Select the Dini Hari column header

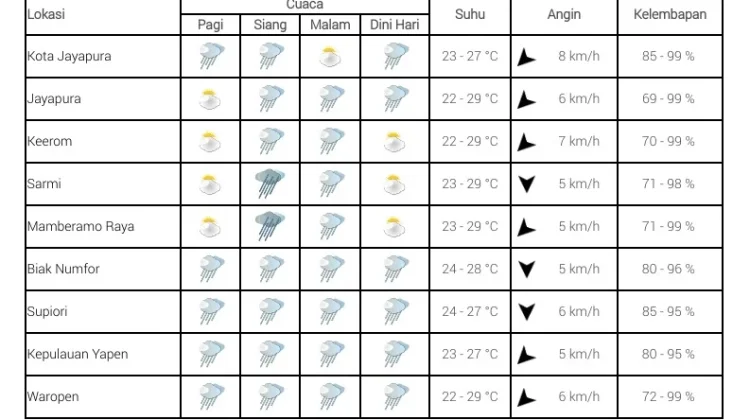point(395,24)
